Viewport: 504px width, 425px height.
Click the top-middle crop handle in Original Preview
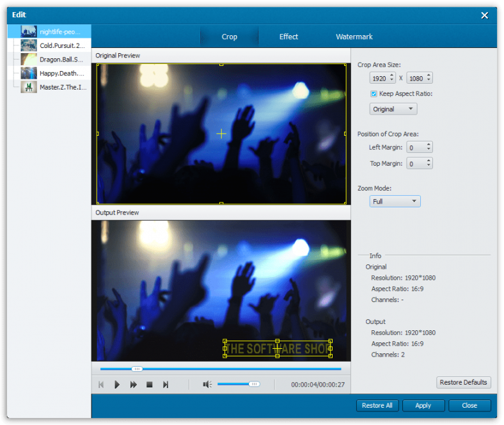pyautogui.click(x=221, y=65)
